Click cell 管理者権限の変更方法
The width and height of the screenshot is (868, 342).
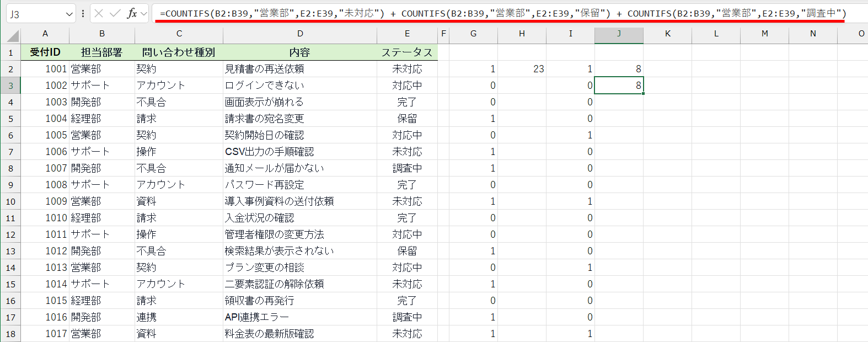pyautogui.click(x=300, y=234)
